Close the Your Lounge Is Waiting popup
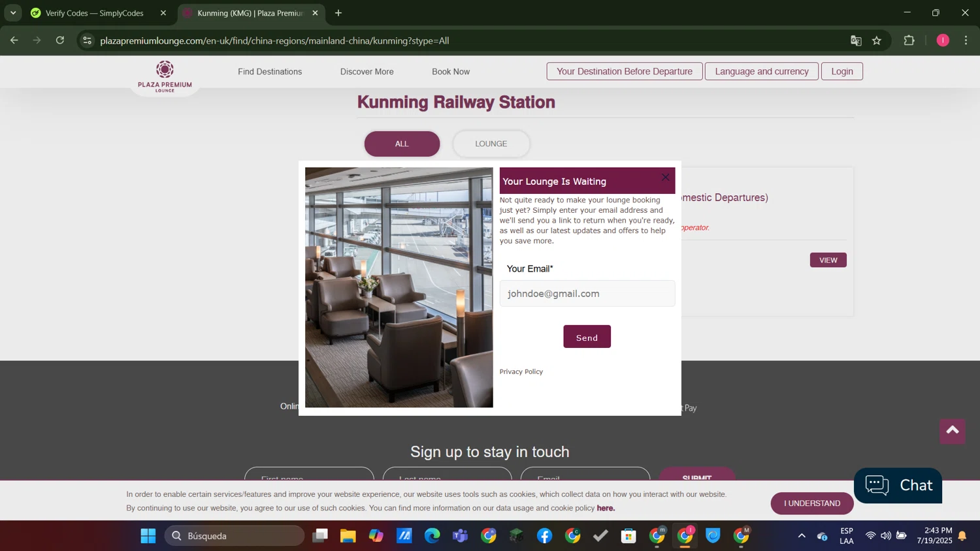This screenshot has width=980, height=551. [665, 178]
